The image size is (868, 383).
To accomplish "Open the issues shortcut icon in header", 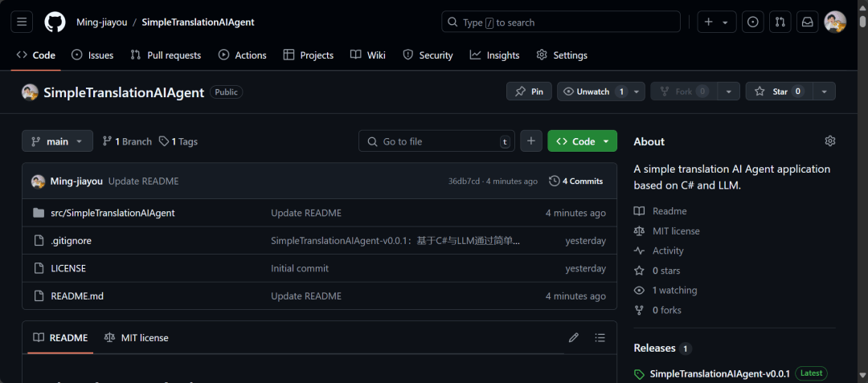I will [x=753, y=22].
